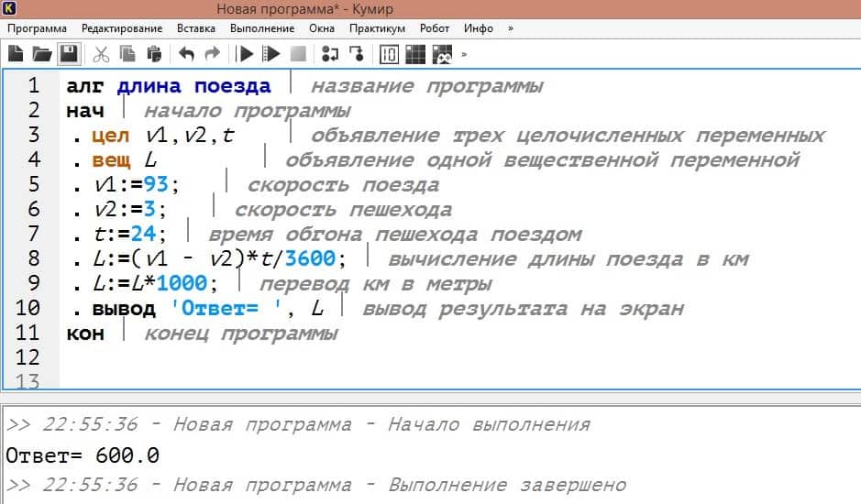Open the Инфо menu
The width and height of the screenshot is (861, 504).
pos(479,28)
